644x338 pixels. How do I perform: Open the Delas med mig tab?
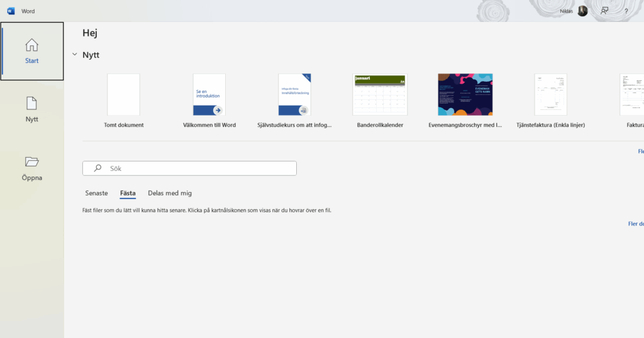coord(170,193)
